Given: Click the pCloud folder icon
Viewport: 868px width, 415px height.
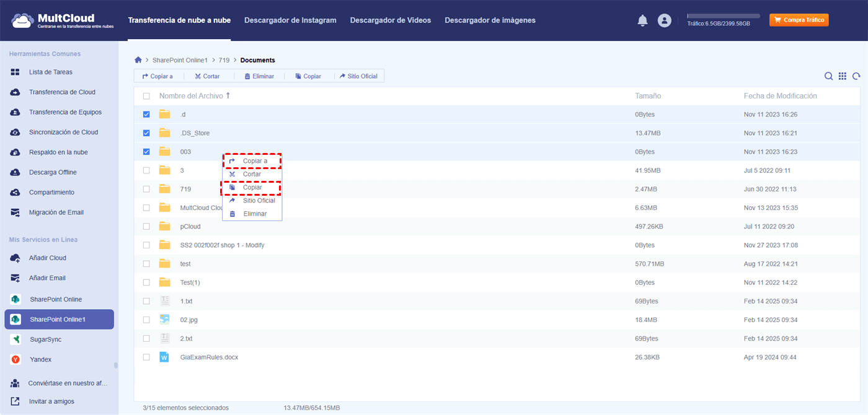Looking at the screenshot, I should click(164, 227).
